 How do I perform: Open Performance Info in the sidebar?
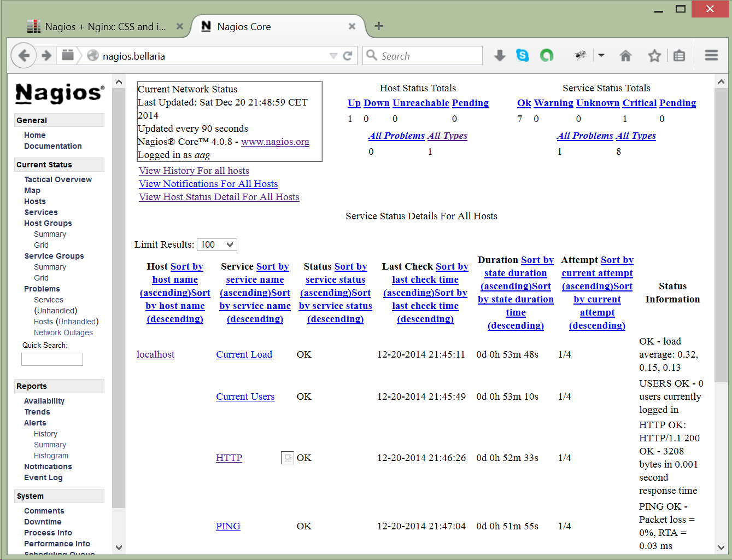click(57, 544)
